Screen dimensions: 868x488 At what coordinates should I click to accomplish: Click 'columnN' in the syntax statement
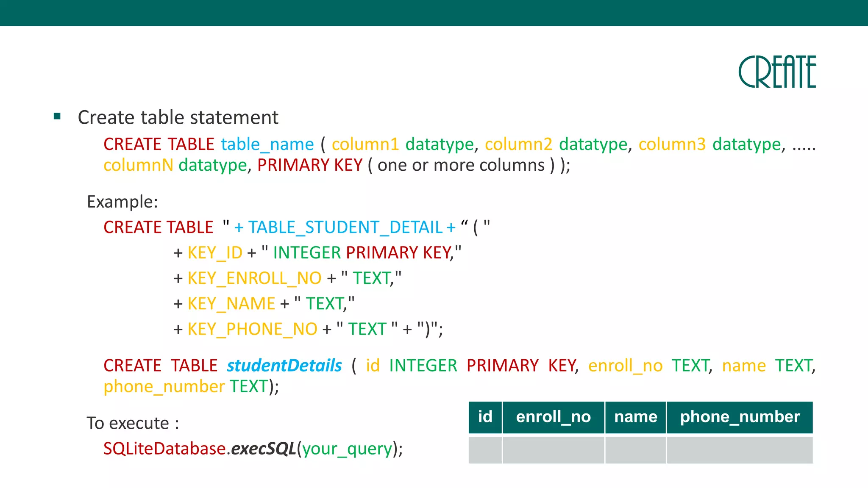tap(139, 165)
